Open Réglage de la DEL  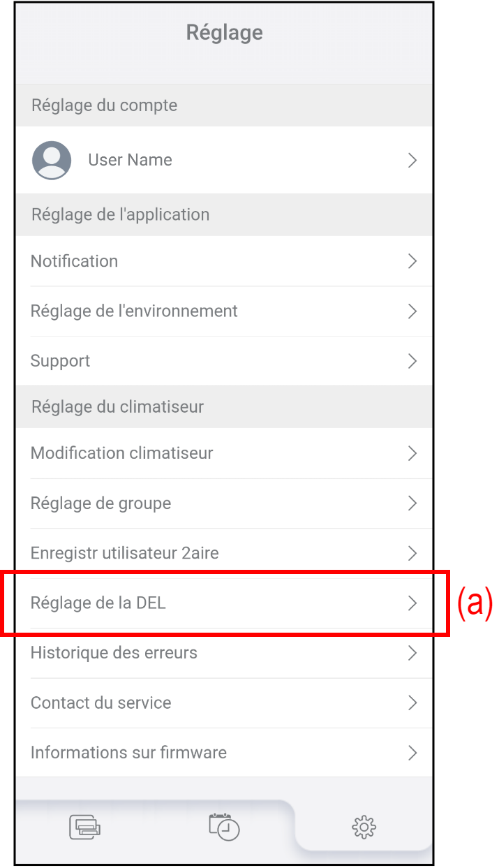point(98,603)
